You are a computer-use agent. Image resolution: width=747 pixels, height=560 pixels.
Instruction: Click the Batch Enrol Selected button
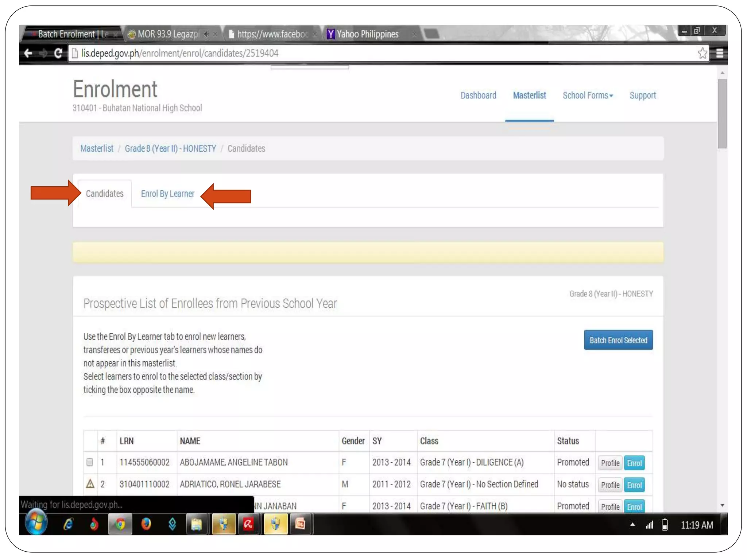618,340
